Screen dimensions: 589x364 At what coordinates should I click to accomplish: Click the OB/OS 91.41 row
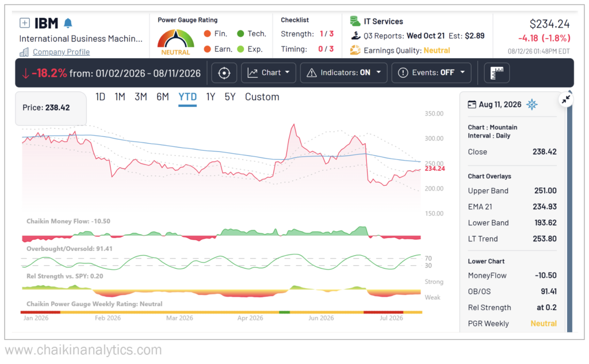pyautogui.click(x=512, y=292)
